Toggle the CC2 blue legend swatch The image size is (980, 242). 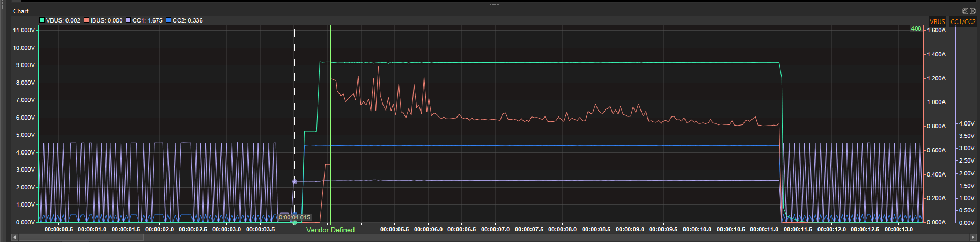pos(168,20)
